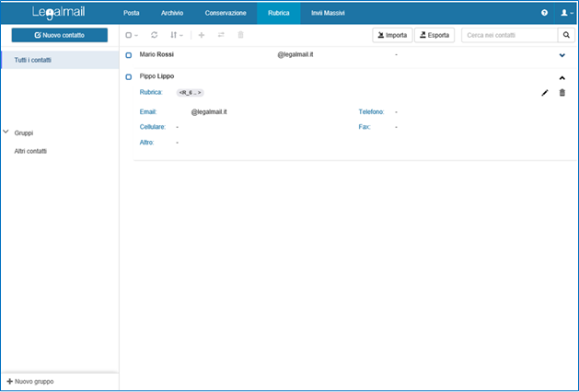Edit Pippo Lippo with the pencil icon
Image resolution: width=579 pixels, height=392 pixels.
click(544, 93)
